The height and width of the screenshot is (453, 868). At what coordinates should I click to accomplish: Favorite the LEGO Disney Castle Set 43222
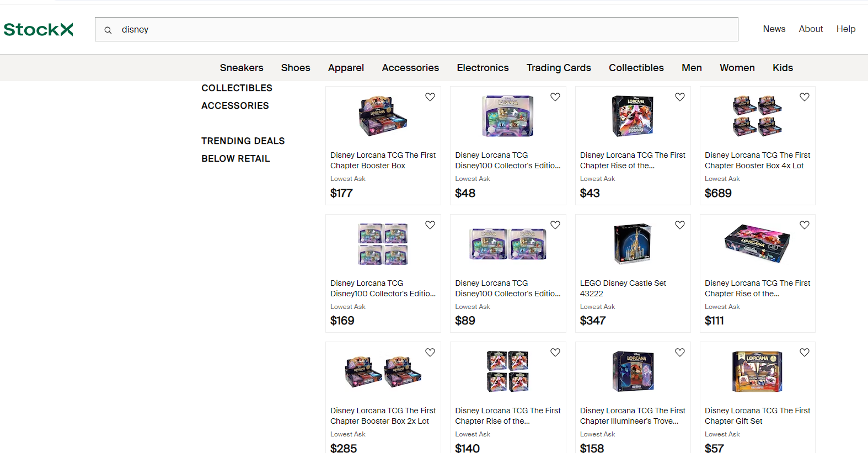click(680, 225)
